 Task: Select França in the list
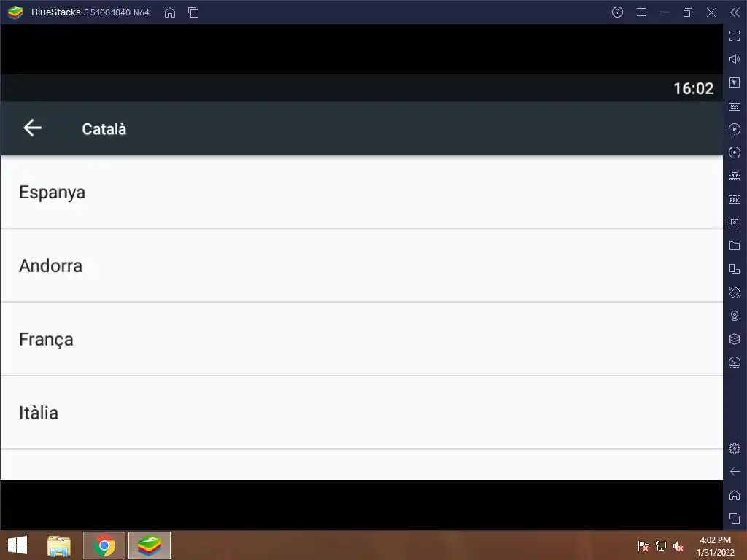pyautogui.click(x=362, y=339)
